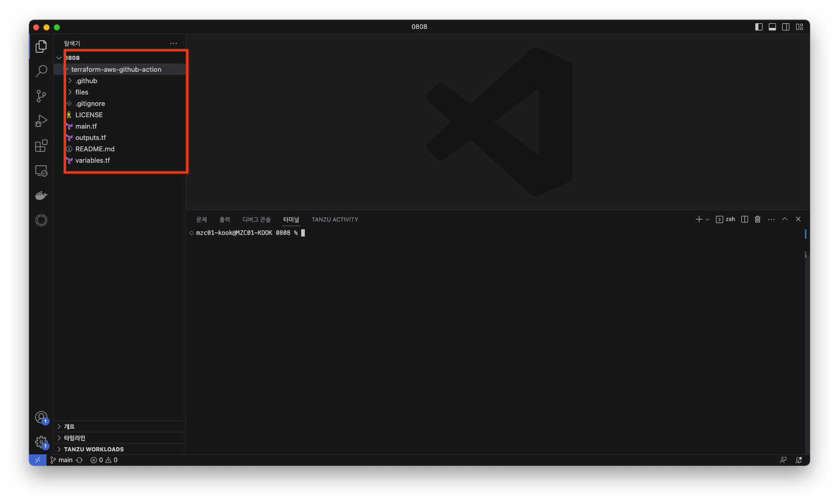839x504 pixels.
Task: Open the Remote Explorer view
Action: point(41,170)
